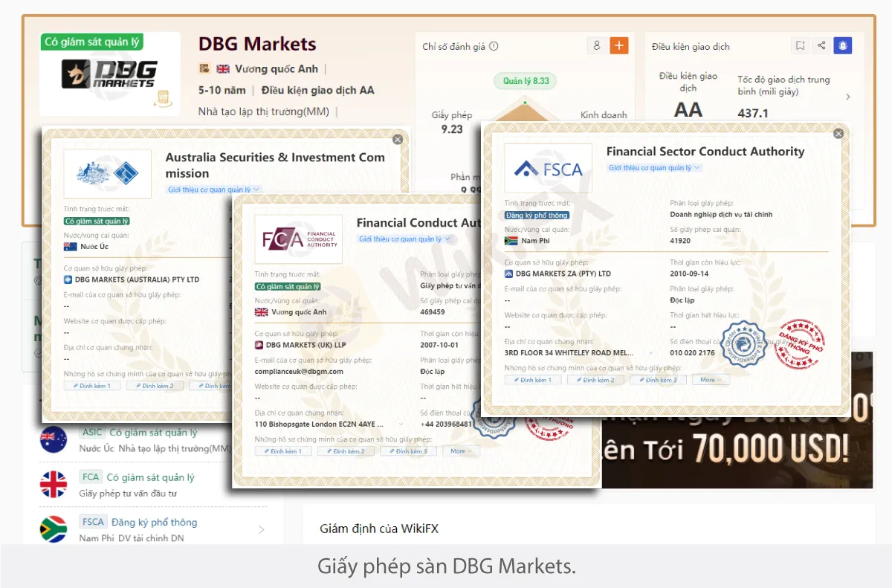Click the orange plus button in rating panel
Image resolution: width=892 pixels, height=588 pixels.
[x=618, y=45]
